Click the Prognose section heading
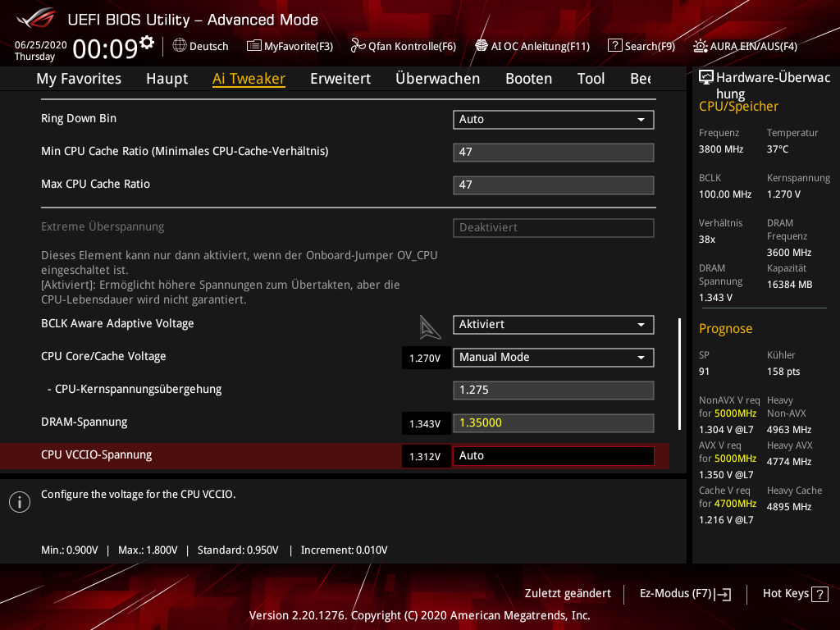The image size is (840, 630). (x=725, y=328)
